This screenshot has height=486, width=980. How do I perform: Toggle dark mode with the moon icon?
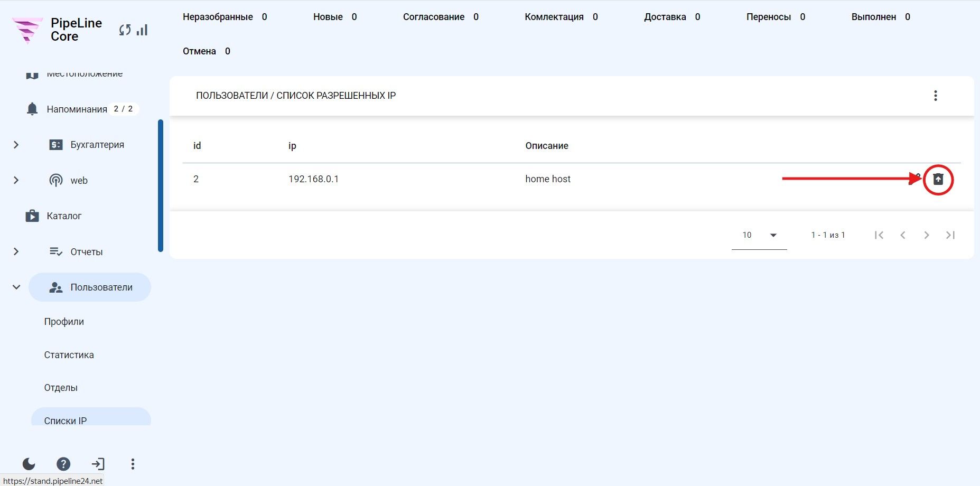(29, 464)
